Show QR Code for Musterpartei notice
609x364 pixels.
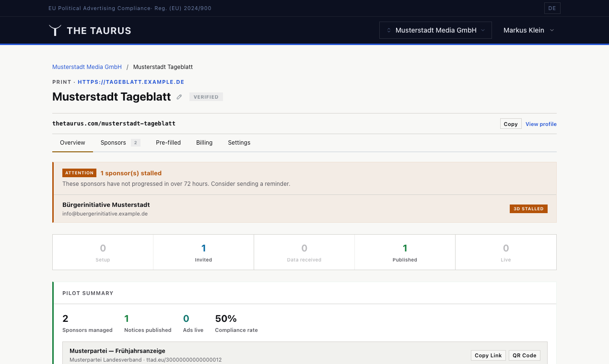525,355
